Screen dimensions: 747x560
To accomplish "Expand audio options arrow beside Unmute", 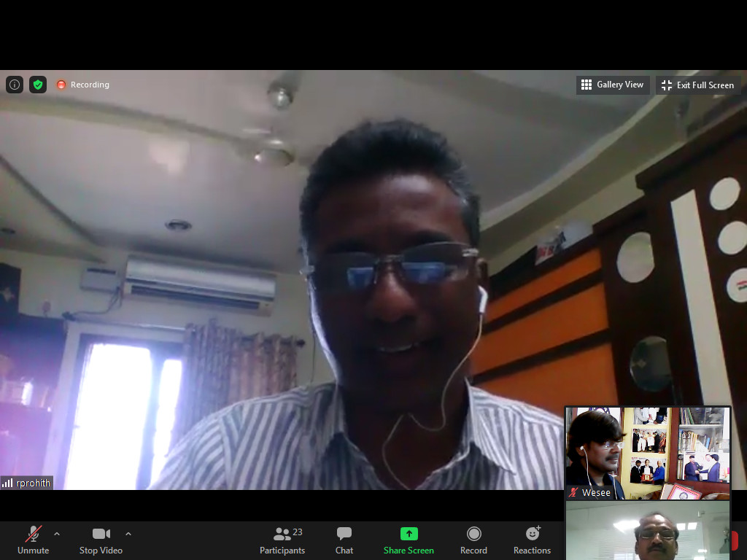I will point(57,534).
